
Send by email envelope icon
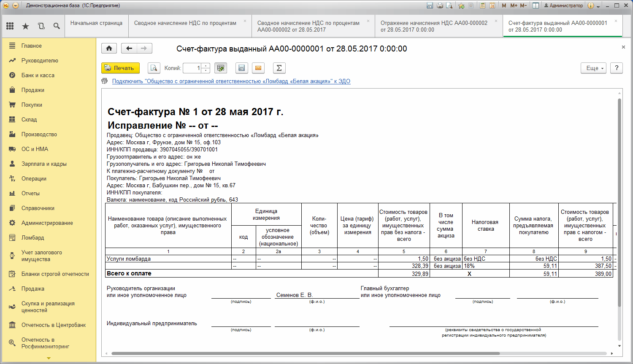[x=258, y=68]
